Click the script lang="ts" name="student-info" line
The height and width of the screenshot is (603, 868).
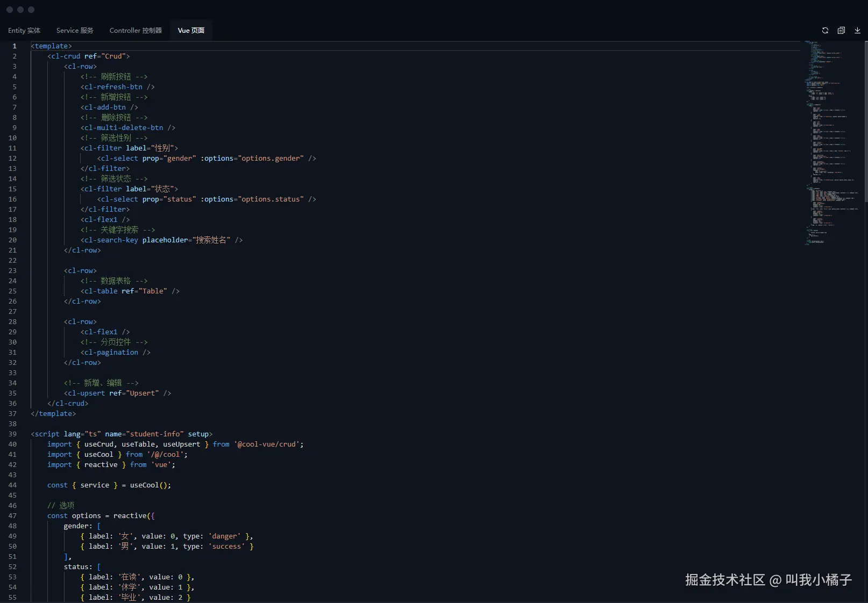(122, 434)
